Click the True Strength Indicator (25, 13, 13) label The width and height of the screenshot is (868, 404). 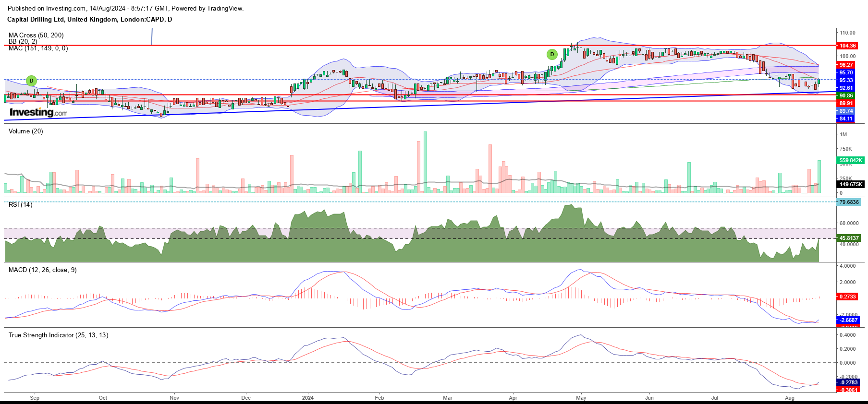pos(59,335)
